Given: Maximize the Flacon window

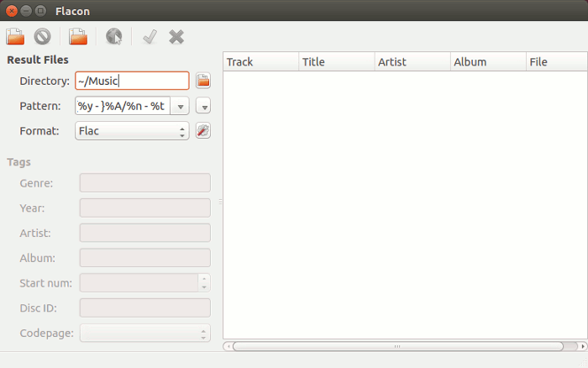Looking at the screenshot, I should pyautogui.click(x=40, y=11).
